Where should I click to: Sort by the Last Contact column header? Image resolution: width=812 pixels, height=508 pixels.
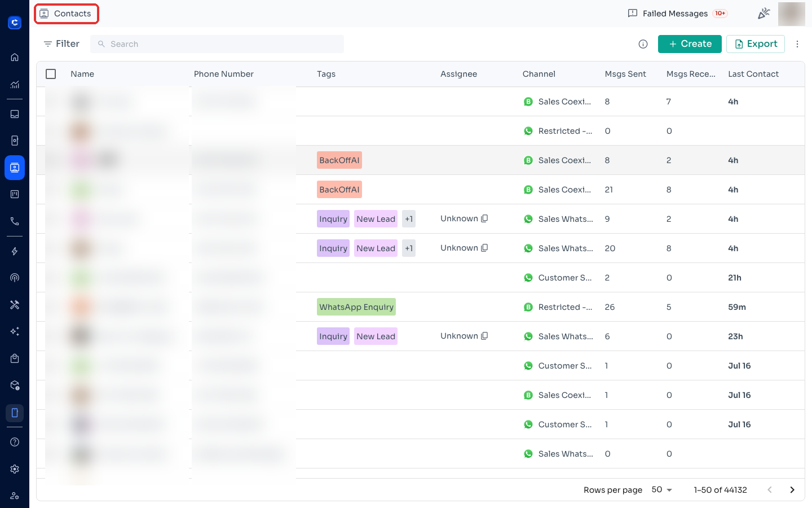click(753, 74)
